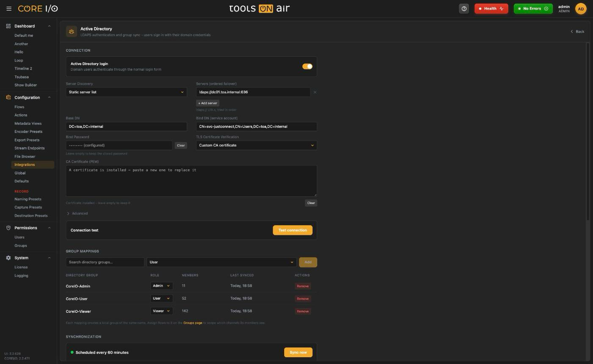Go to Encoder Presets
Viewport: 593px width, 364px height.
click(28, 132)
